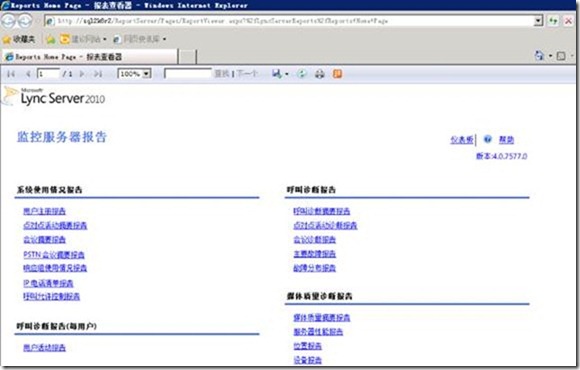The image size is (580, 370).
Task: Jump to last report page
Action: [x=98, y=74]
